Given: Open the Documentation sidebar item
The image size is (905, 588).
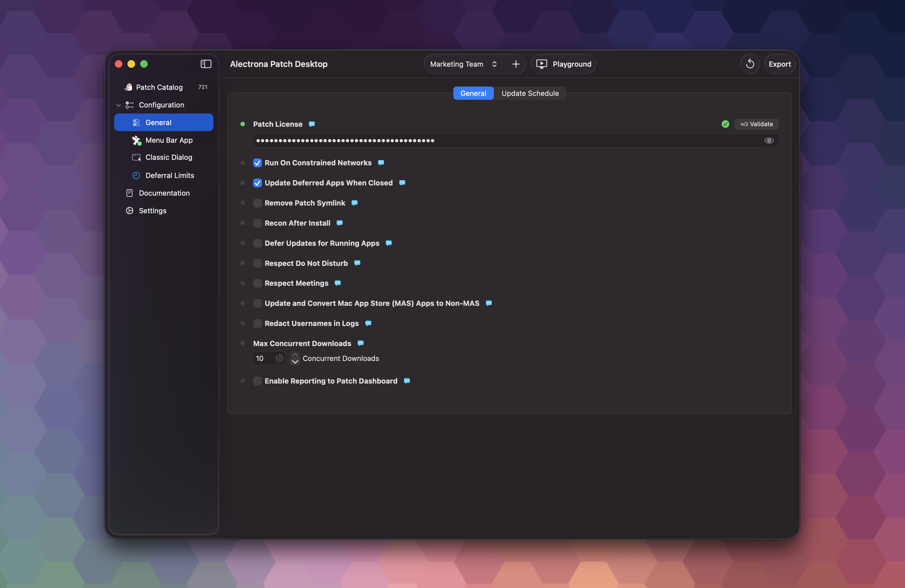Looking at the screenshot, I should pyautogui.click(x=164, y=193).
